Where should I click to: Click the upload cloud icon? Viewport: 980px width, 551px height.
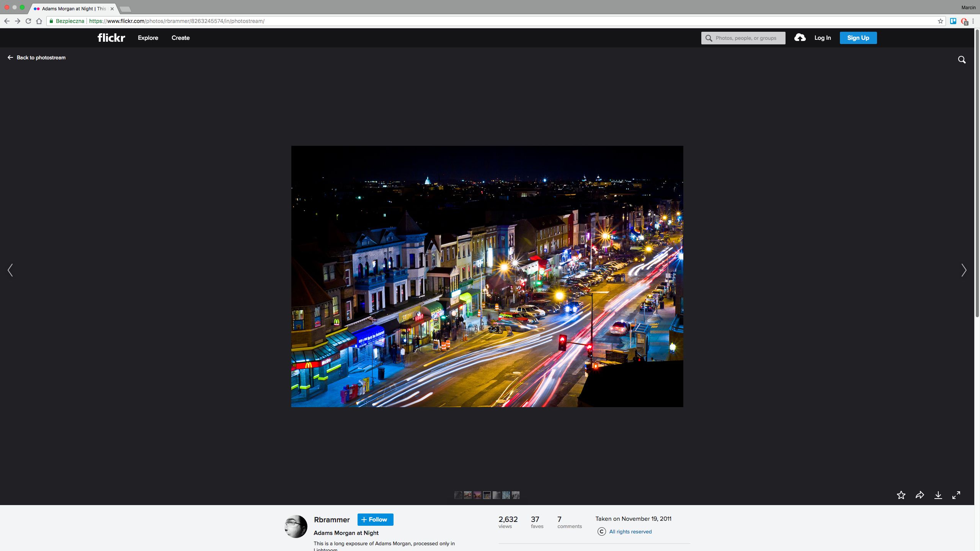point(800,37)
